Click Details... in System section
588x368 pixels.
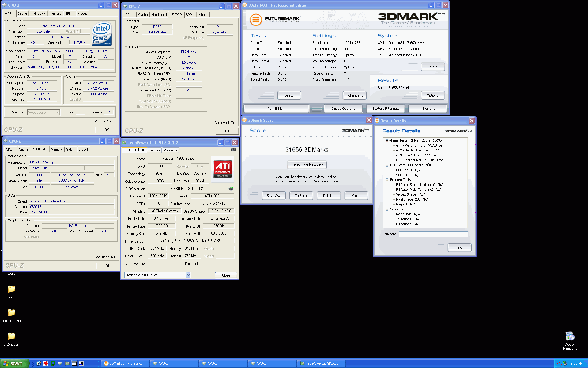click(x=433, y=67)
